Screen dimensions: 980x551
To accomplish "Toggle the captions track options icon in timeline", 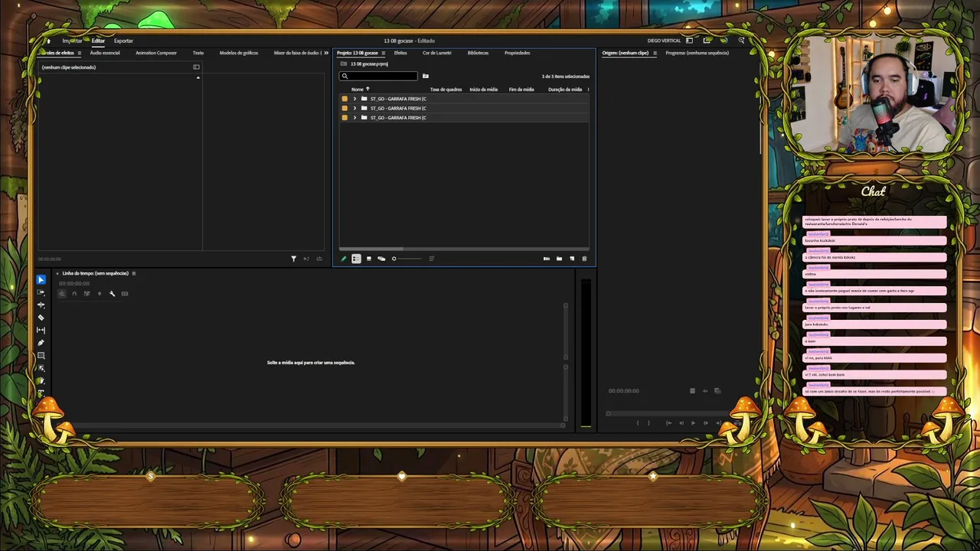I will point(125,294).
